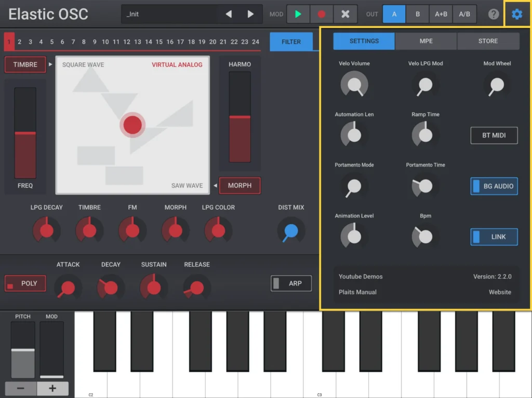Raise keyboard octave with plus button
The height and width of the screenshot is (398, 532).
[x=52, y=388]
